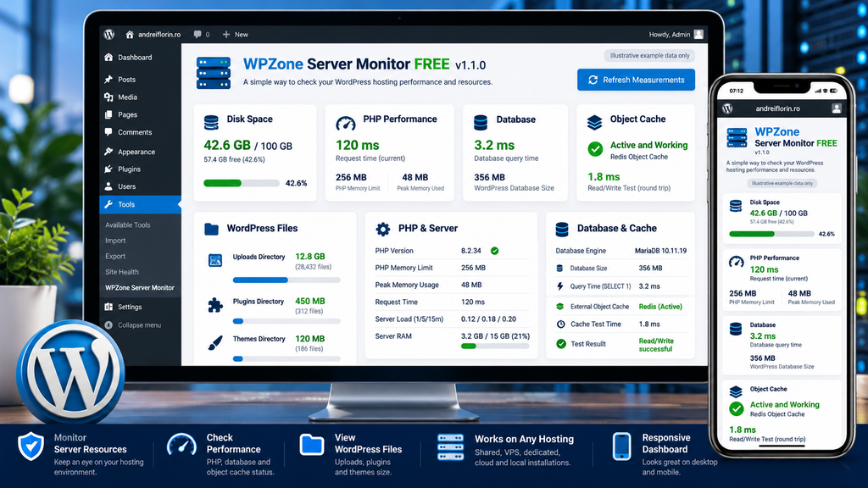Image resolution: width=868 pixels, height=488 pixels.
Task: Click the 12.8 GB uploads size value
Action: [310, 257]
